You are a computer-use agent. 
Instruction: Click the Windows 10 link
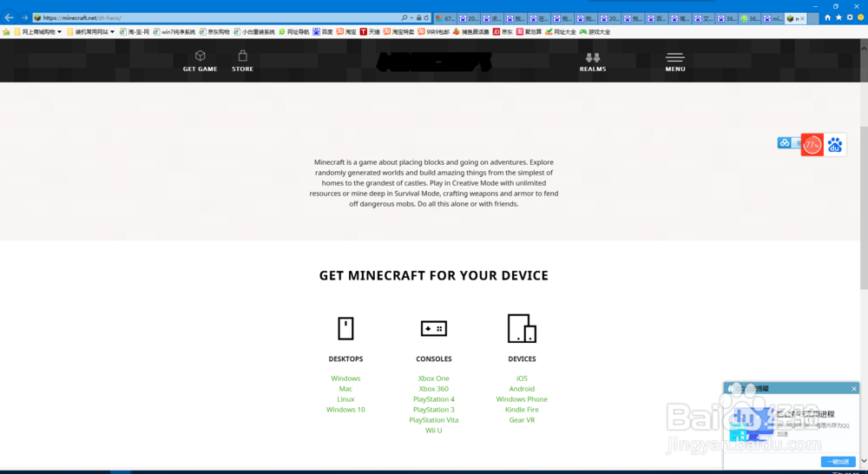345,410
